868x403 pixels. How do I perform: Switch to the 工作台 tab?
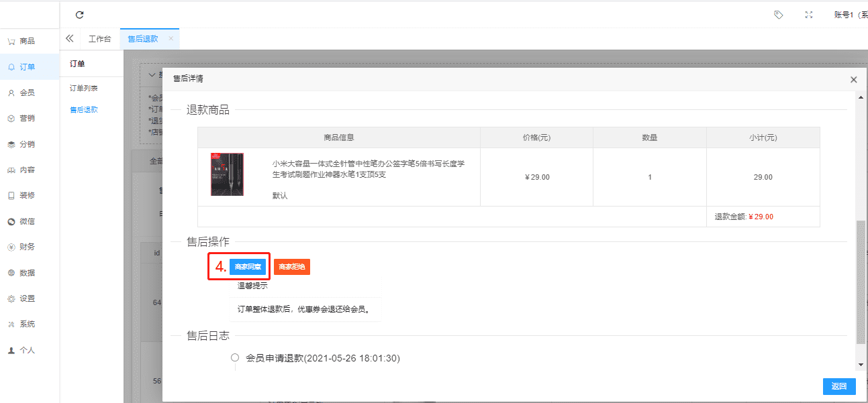100,39
